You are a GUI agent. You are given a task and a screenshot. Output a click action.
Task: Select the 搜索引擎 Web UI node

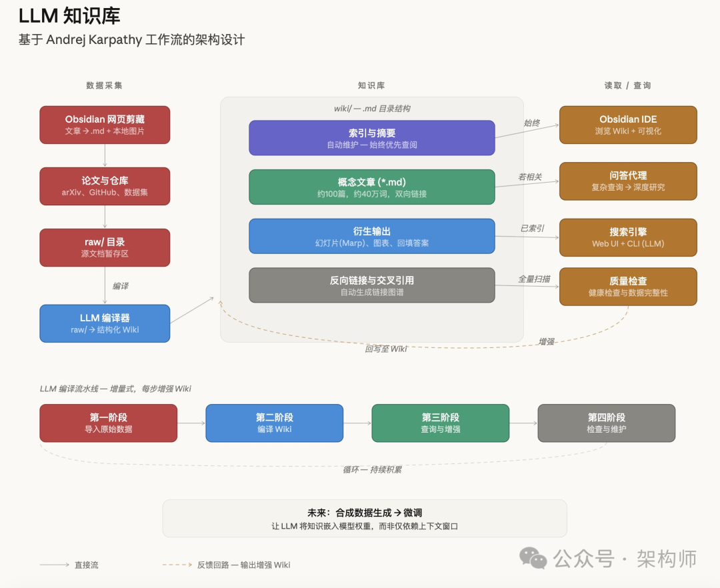pos(627,237)
